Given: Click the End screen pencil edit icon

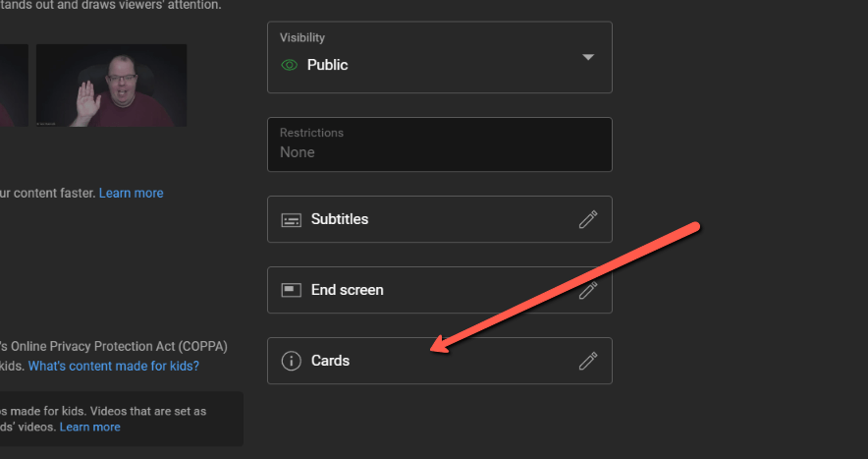Looking at the screenshot, I should [x=588, y=290].
